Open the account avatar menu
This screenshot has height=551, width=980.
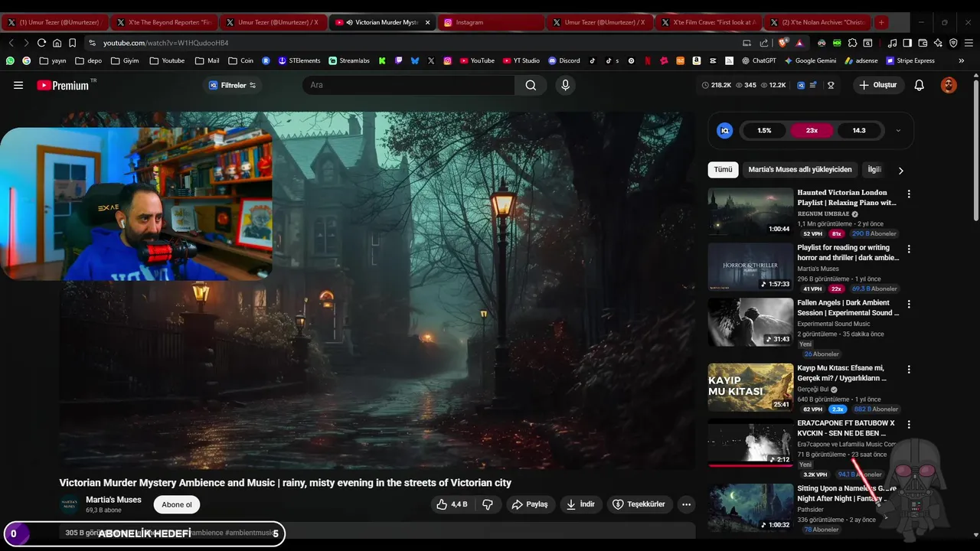(949, 85)
